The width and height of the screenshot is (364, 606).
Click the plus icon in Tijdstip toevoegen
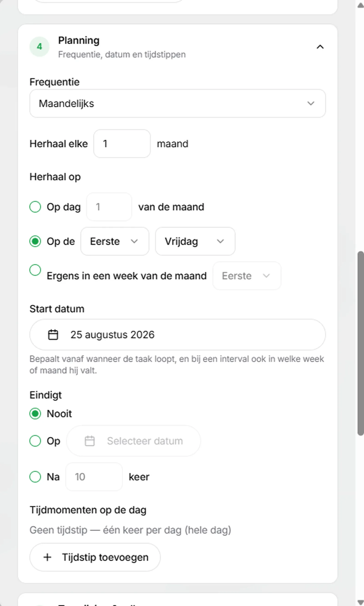[47, 557]
